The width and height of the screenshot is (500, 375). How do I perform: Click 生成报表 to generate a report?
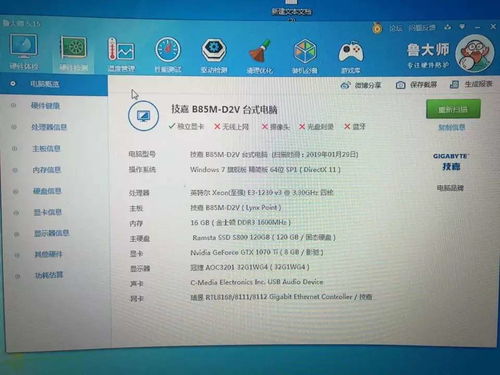tap(471, 84)
